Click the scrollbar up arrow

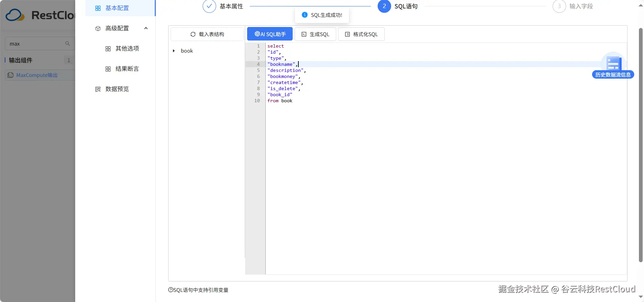click(x=641, y=5)
